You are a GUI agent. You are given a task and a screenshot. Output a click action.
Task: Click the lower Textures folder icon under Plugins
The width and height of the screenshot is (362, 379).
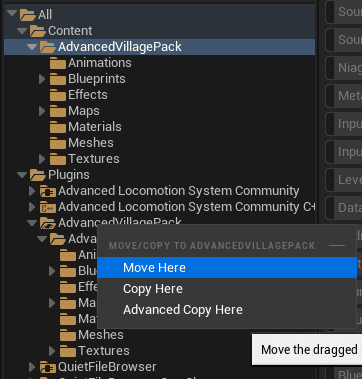click(x=68, y=351)
